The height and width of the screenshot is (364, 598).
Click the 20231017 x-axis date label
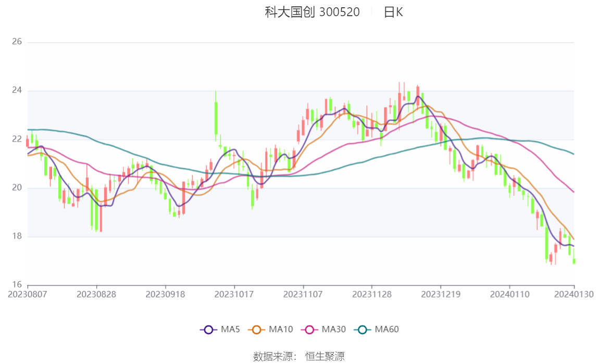(234, 294)
